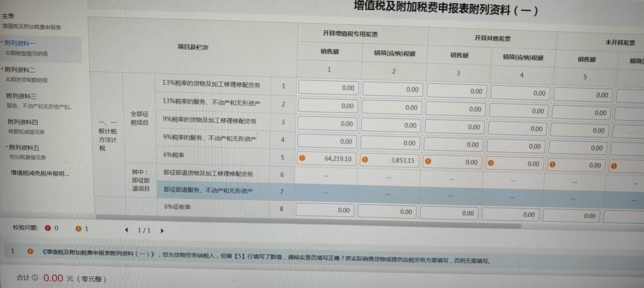Image resolution: width=644 pixels, height=288 pixels.
Task: Open 附列资料四 税额抵减情况表
Action: click(25, 126)
